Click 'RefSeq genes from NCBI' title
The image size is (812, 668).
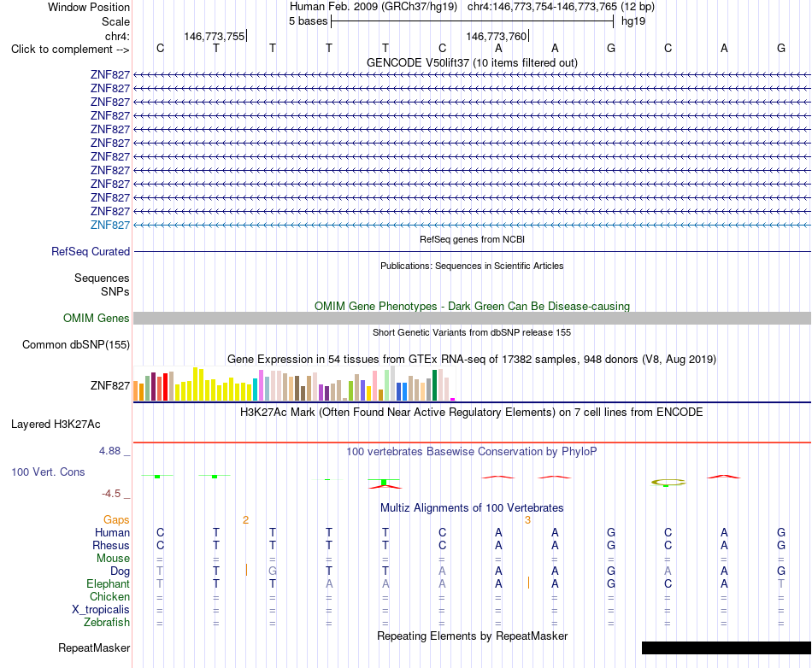pos(472,239)
